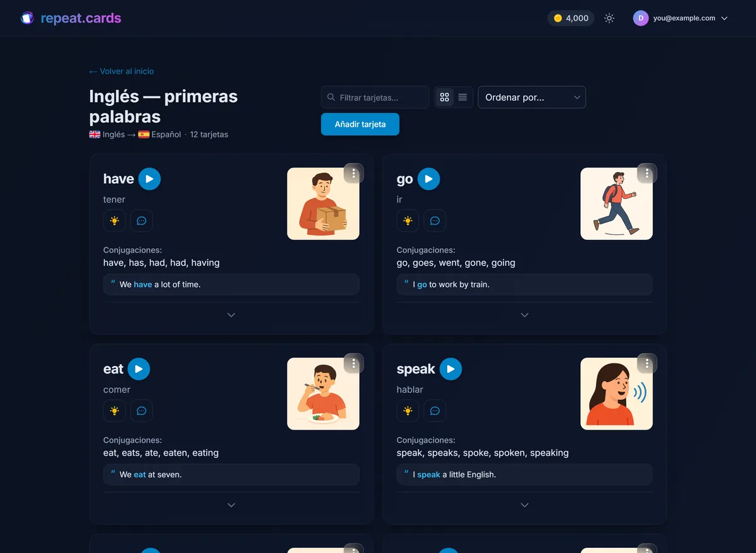Click the user avatar circle with letter D
This screenshot has width=756, height=553.
[641, 18]
